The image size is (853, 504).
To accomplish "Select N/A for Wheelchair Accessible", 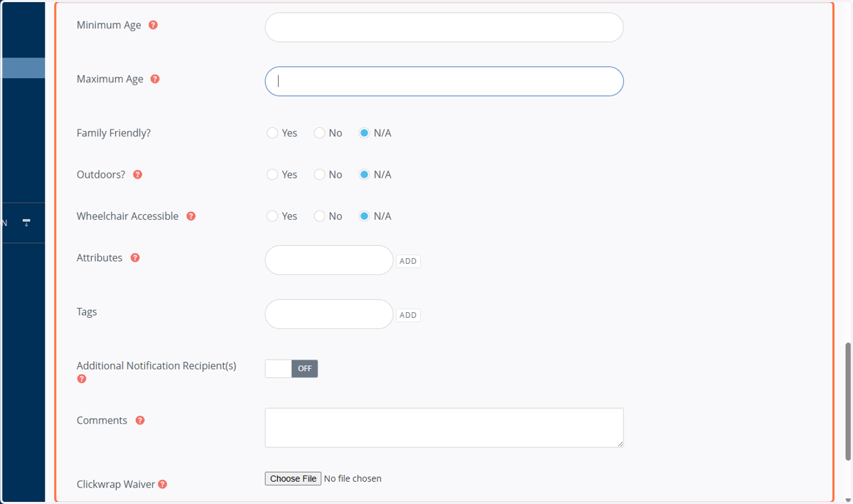I will point(365,216).
